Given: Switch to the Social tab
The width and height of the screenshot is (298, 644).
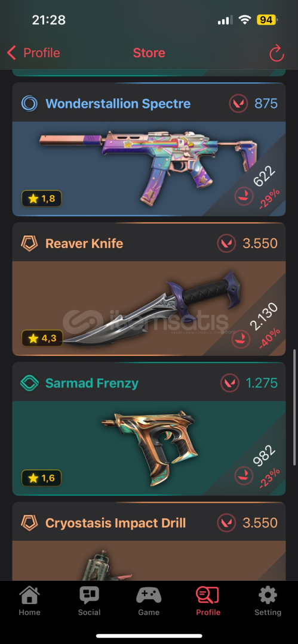Looking at the screenshot, I should (x=90, y=601).
